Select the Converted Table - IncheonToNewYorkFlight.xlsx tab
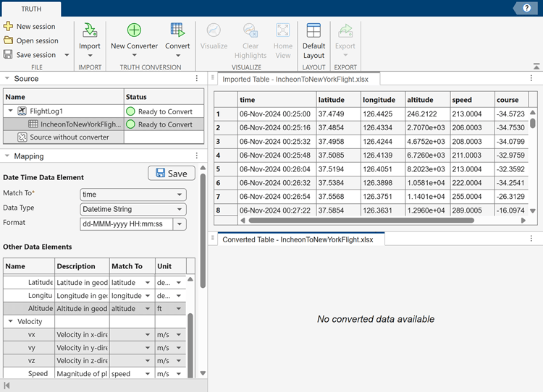The height and width of the screenshot is (392, 543). click(x=301, y=239)
